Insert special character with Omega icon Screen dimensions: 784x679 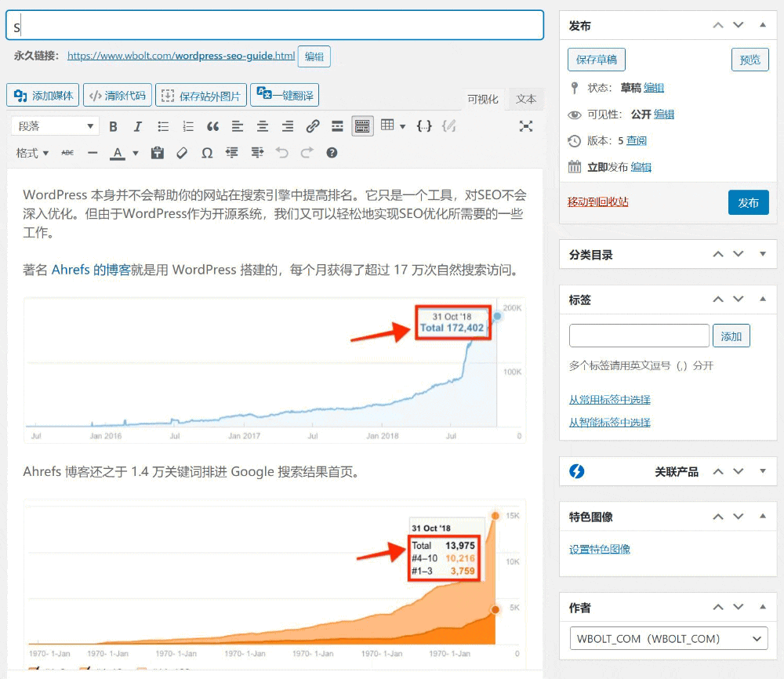tap(207, 153)
